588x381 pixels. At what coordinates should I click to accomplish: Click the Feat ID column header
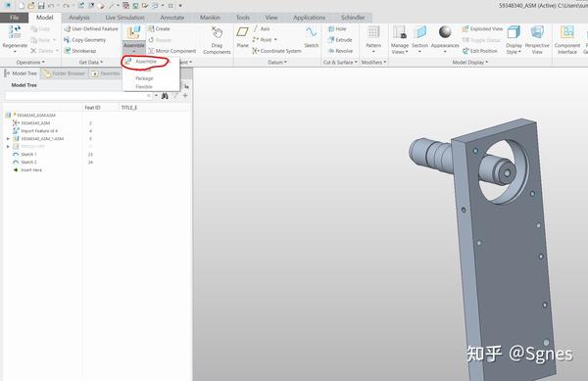point(92,108)
